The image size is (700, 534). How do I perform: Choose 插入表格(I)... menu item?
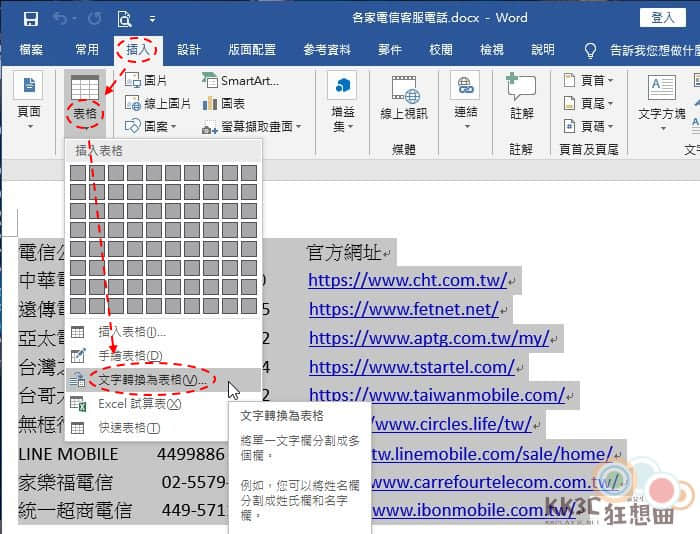[x=163, y=332]
